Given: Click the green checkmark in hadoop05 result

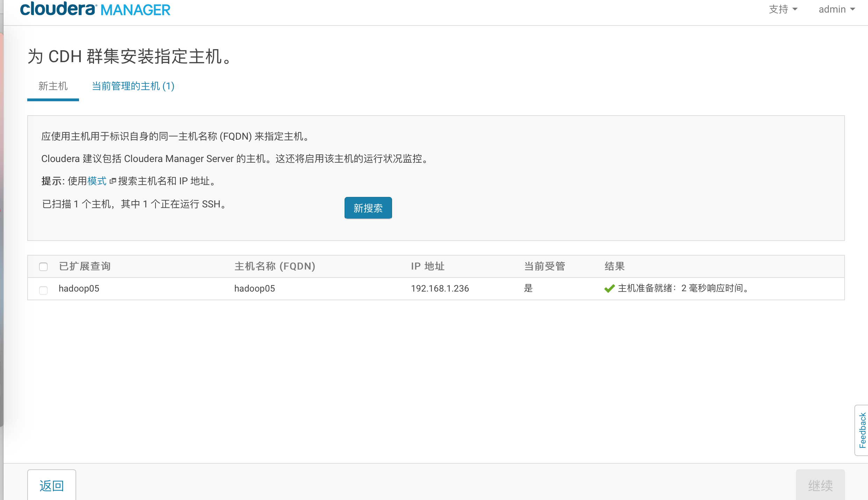Looking at the screenshot, I should 609,288.
